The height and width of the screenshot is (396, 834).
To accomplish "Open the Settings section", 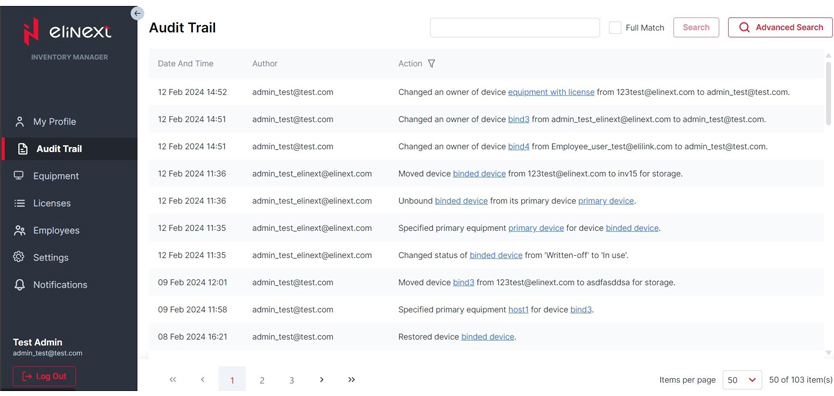I will tap(69, 257).
